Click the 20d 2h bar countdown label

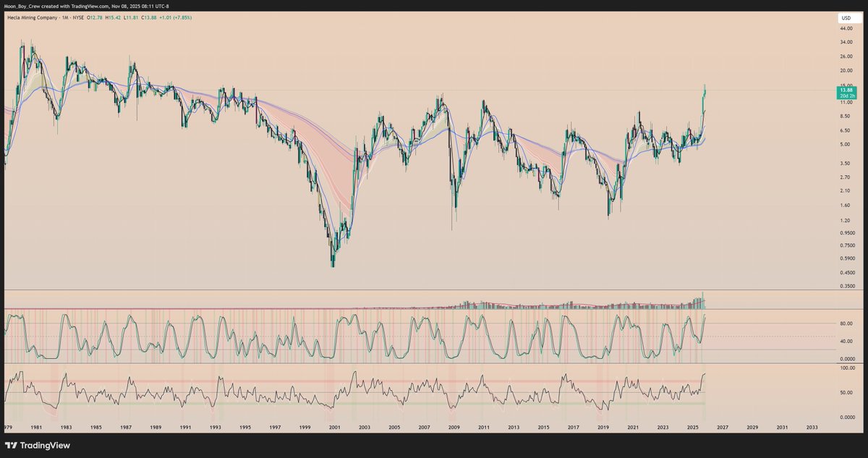tap(846, 96)
